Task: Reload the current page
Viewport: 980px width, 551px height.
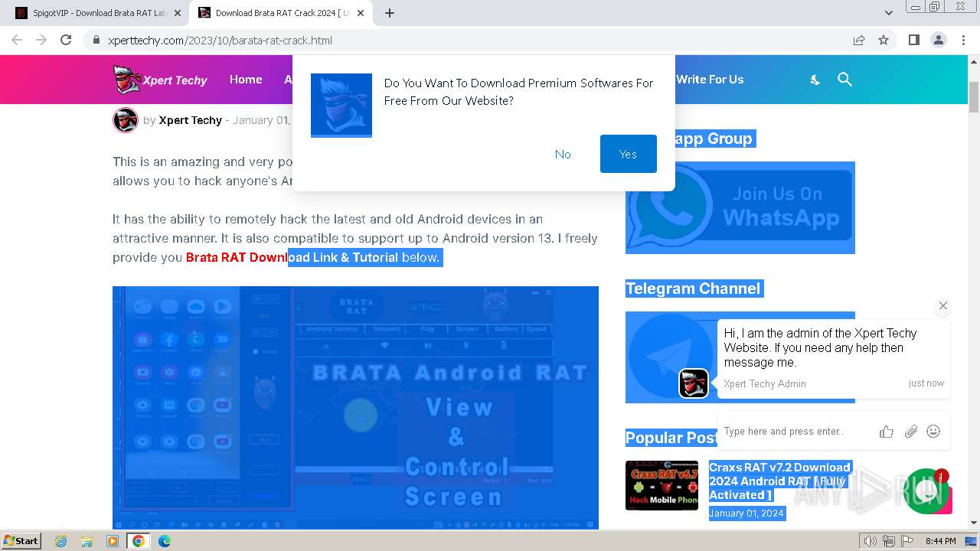Action: [x=66, y=40]
